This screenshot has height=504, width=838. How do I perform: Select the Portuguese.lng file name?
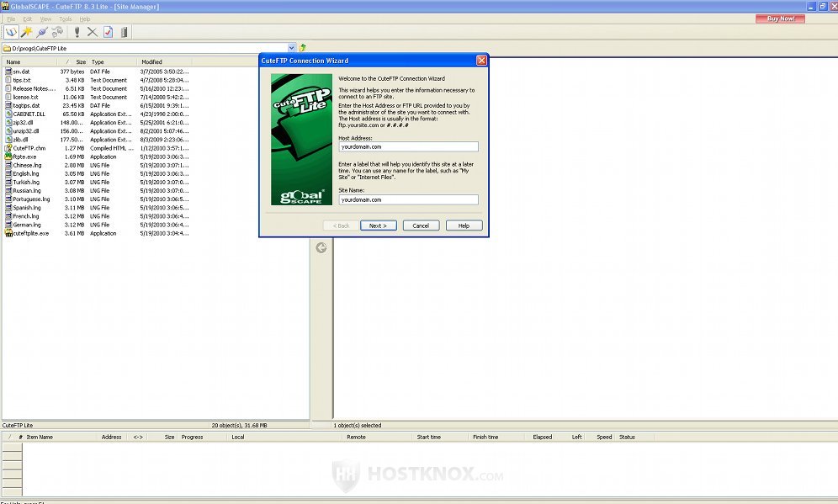click(x=31, y=199)
